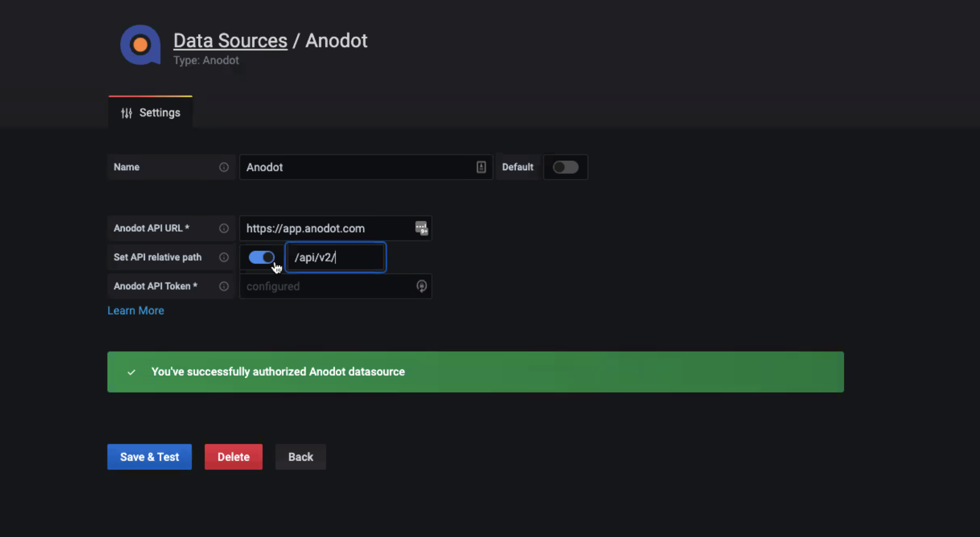Click the Back button
980x537 pixels.
tap(301, 457)
